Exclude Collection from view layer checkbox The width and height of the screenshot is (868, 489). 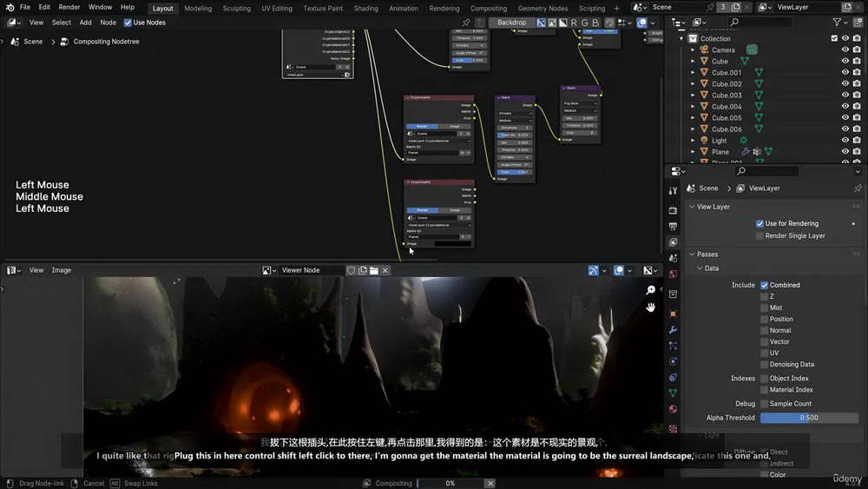click(834, 38)
